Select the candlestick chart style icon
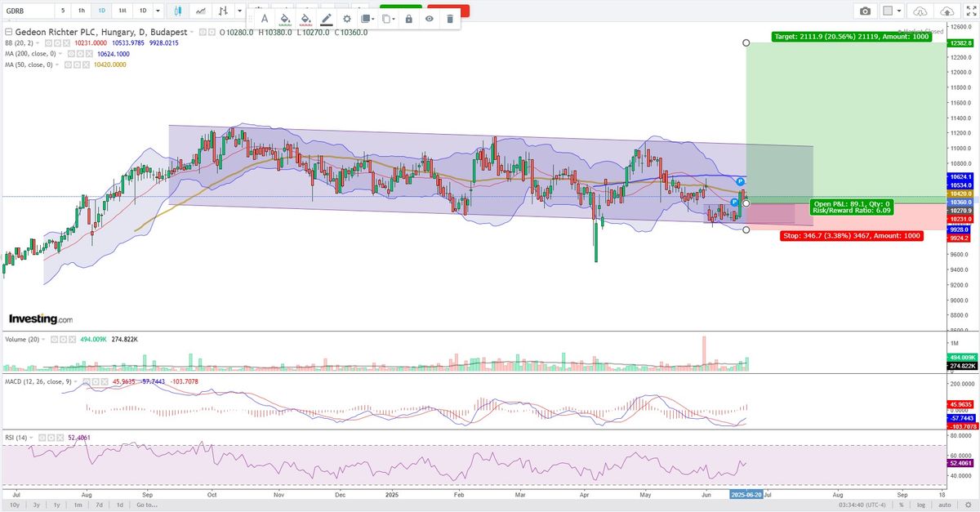This screenshot has width=980, height=512. 177,11
